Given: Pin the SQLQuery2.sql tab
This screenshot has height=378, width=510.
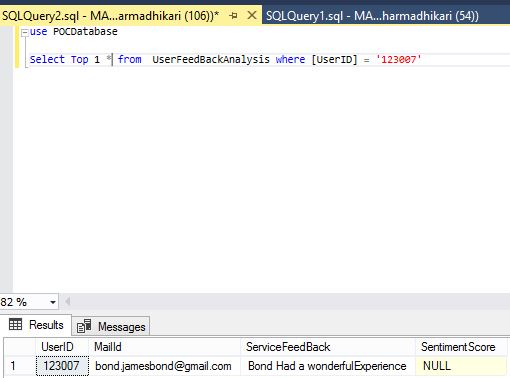Looking at the screenshot, I should tap(234, 15).
